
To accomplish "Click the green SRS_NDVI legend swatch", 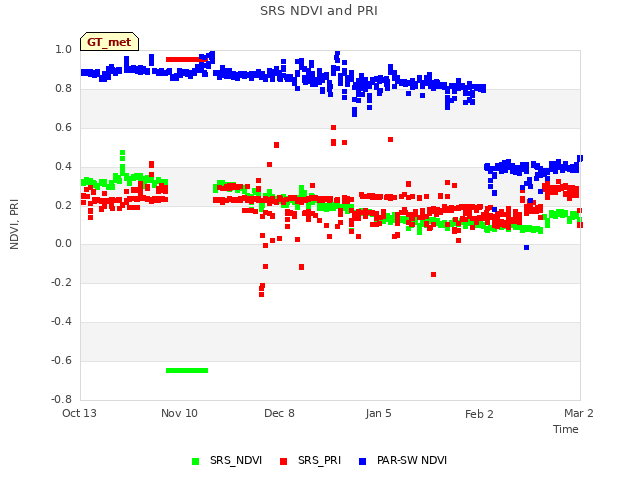I will coord(196,462).
